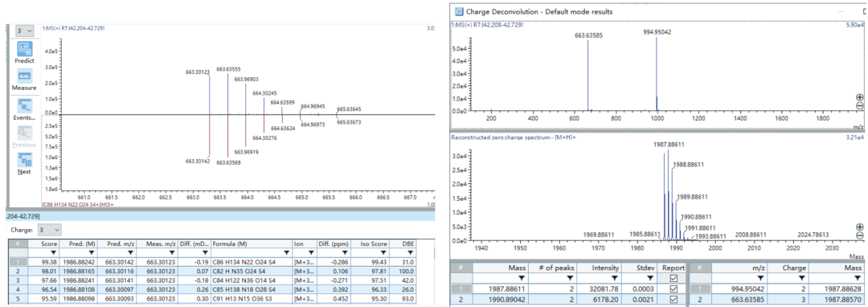Toggle Report checkbox for mass 1987.88611
Viewport: 868px width, 307px height.
click(x=674, y=289)
